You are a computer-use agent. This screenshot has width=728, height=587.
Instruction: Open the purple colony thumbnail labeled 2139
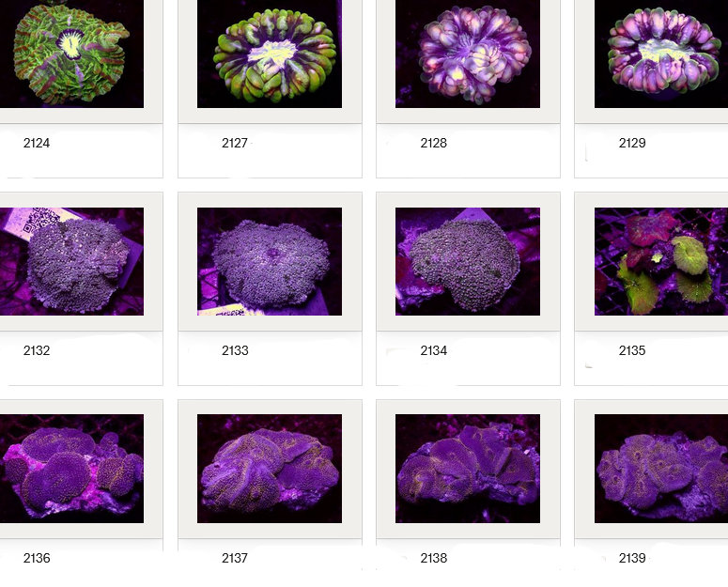661,469
